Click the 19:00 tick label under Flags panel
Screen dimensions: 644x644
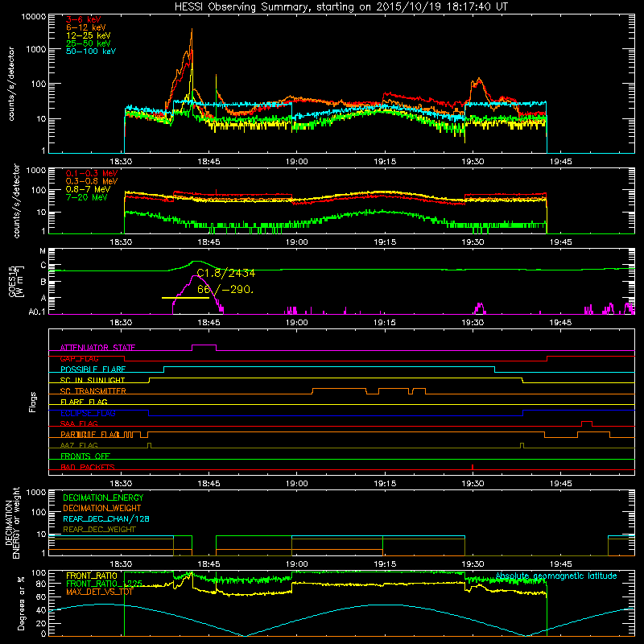297,484
